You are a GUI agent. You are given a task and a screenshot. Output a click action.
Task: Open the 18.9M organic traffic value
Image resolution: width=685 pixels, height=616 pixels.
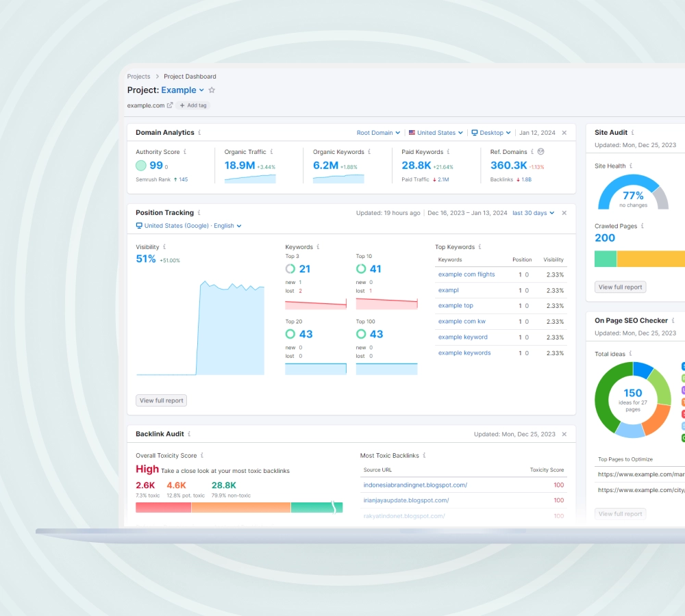point(239,166)
